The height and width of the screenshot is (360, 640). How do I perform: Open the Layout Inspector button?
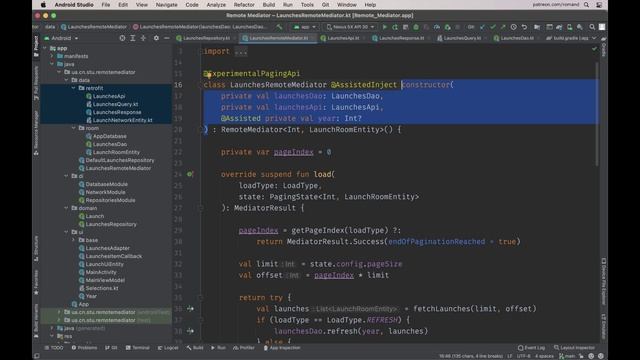[x=574, y=348]
